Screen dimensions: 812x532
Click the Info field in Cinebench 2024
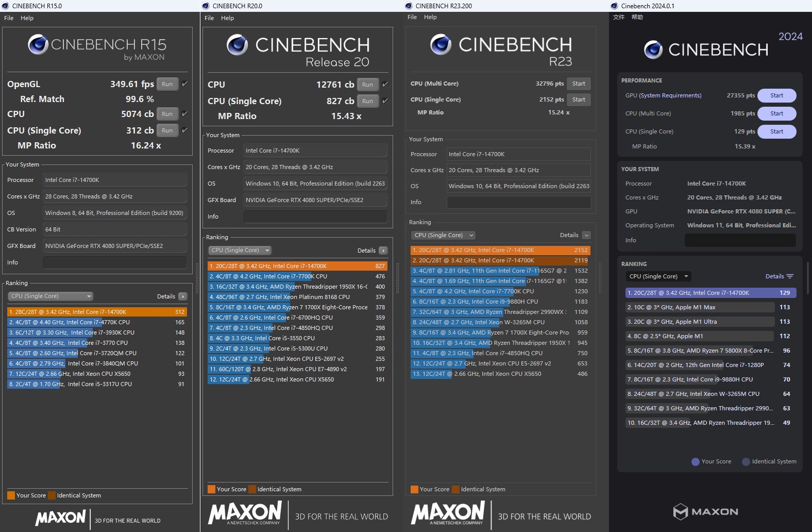pos(740,240)
